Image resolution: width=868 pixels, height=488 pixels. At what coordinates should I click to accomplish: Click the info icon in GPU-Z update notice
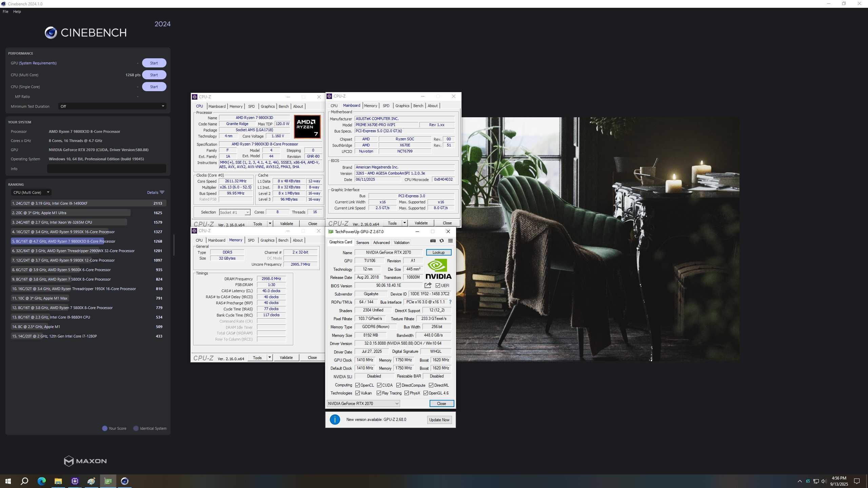click(x=335, y=420)
